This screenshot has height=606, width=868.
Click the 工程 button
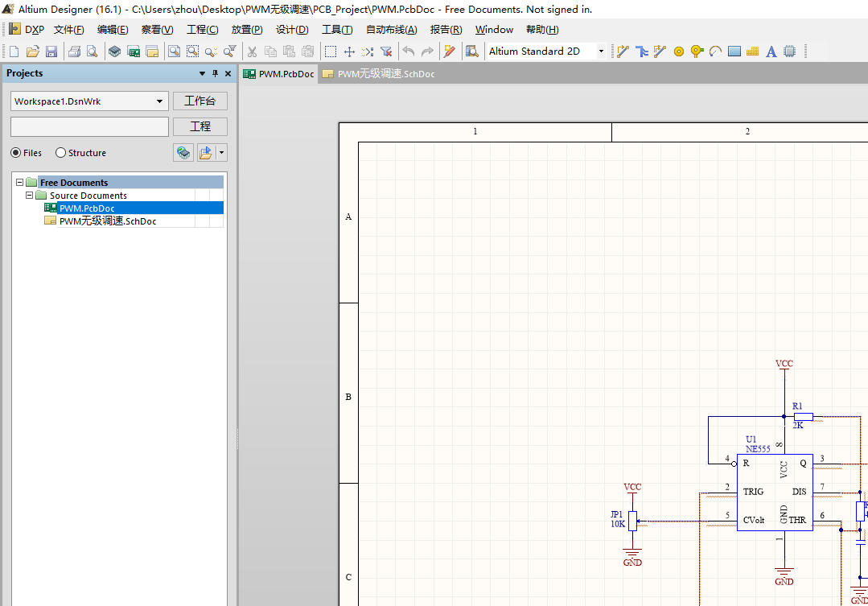pyautogui.click(x=200, y=126)
